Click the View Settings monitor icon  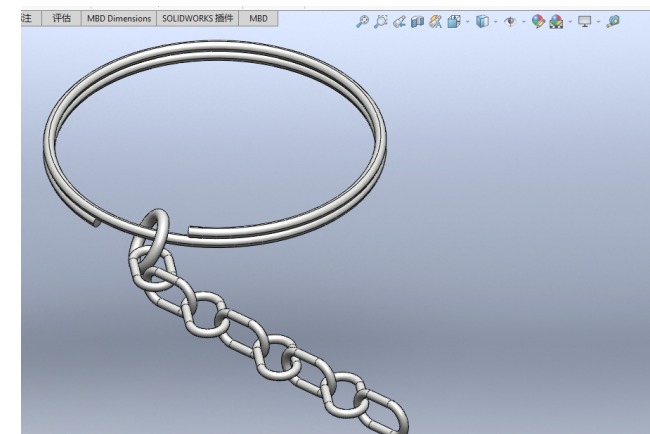tap(585, 21)
